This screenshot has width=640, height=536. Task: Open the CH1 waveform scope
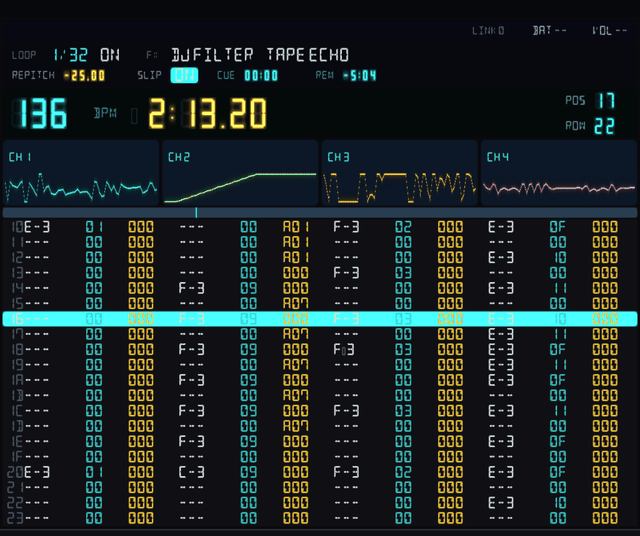point(81,173)
